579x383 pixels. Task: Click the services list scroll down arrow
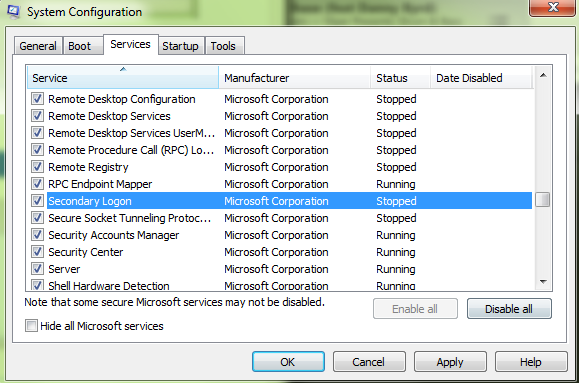coord(543,281)
